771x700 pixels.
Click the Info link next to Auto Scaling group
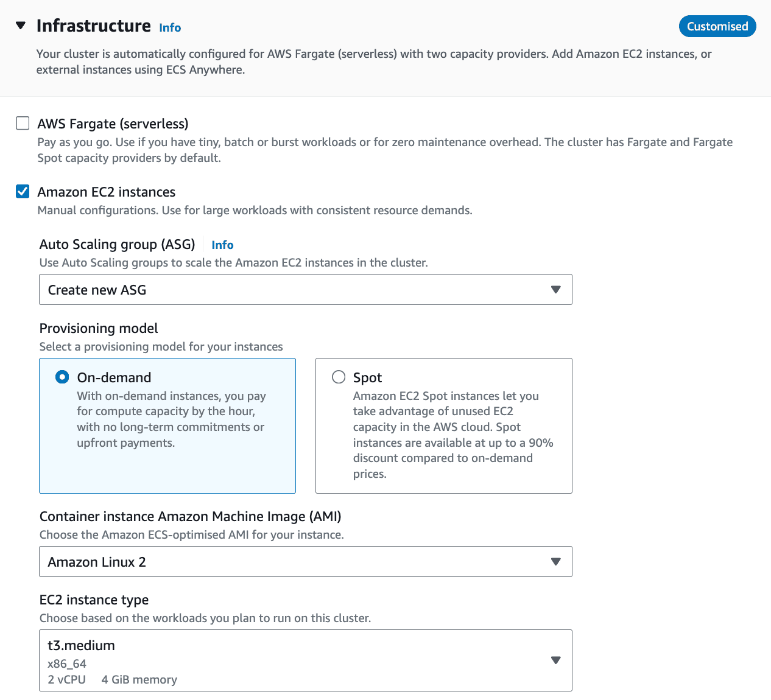tap(222, 245)
